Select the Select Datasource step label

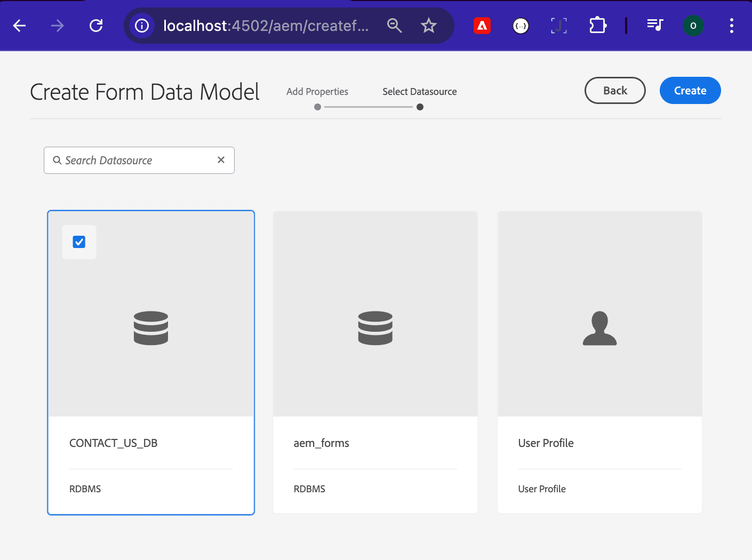tap(420, 92)
